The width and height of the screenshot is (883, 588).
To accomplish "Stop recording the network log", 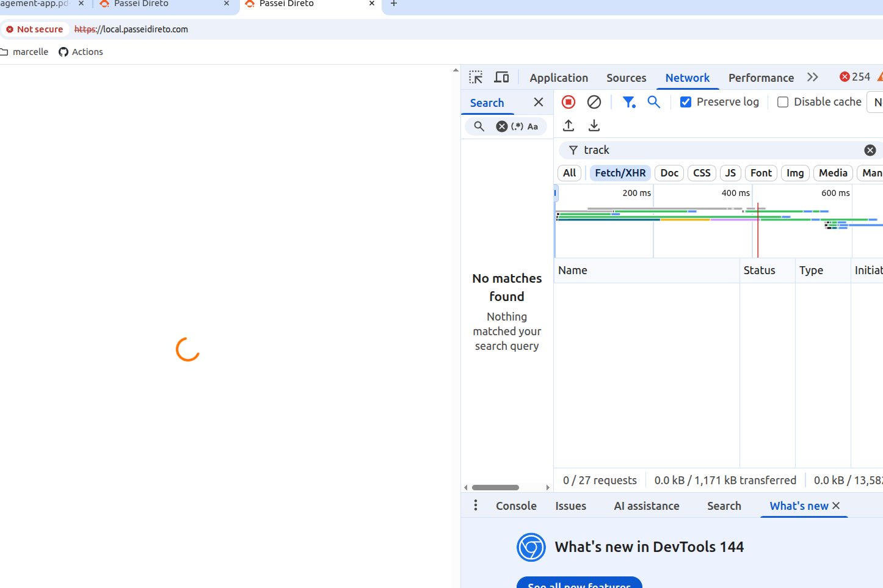I will [x=569, y=102].
